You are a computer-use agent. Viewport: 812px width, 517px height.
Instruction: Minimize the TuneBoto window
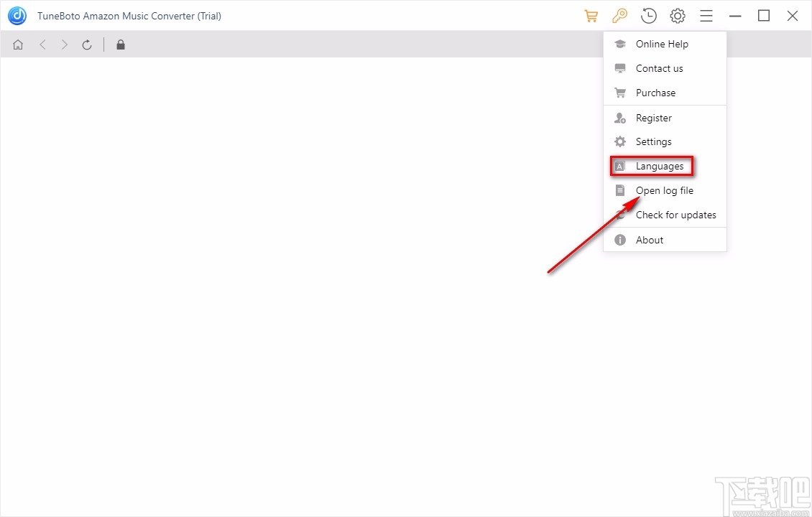pos(735,16)
